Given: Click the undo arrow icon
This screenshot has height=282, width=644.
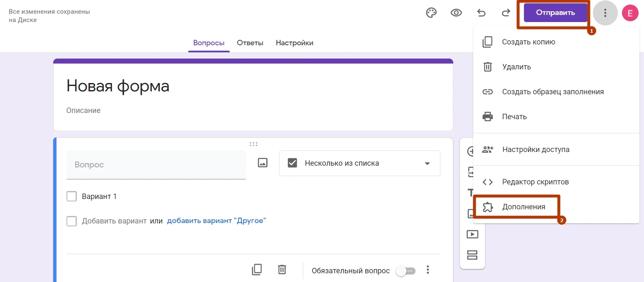Looking at the screenshot, I should (481, 13).
